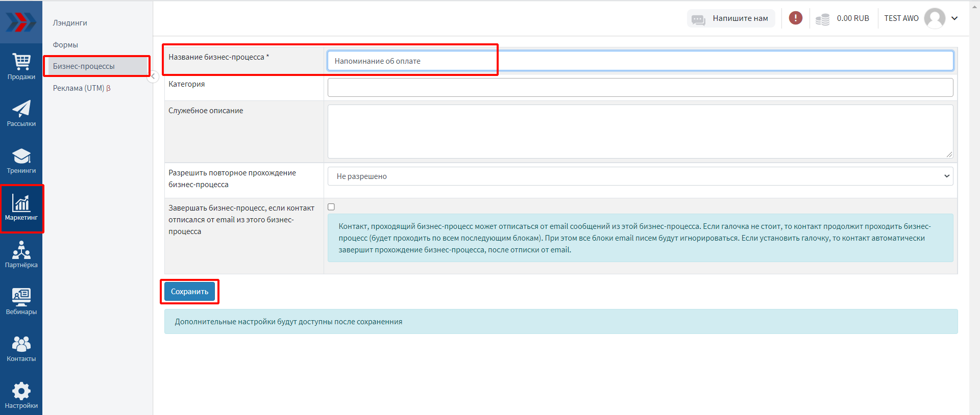
Task: Go to Тренинги graduation cap icon
Action: [21, 161]
